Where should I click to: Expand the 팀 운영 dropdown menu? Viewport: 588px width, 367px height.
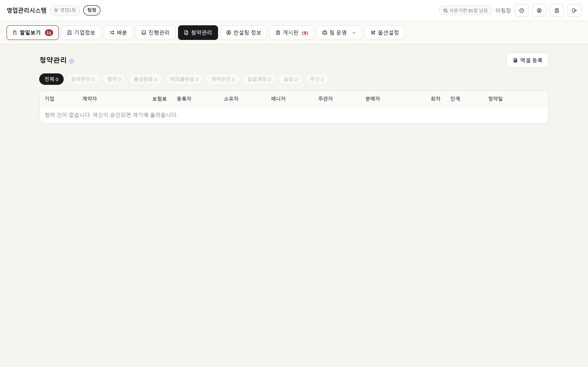click(x=339, y=33)
